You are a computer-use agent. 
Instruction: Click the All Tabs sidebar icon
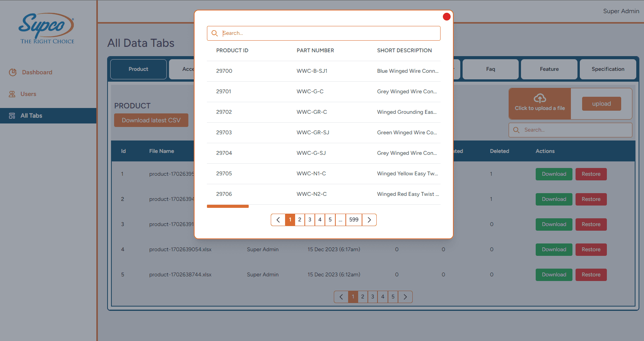pos(12,116)
